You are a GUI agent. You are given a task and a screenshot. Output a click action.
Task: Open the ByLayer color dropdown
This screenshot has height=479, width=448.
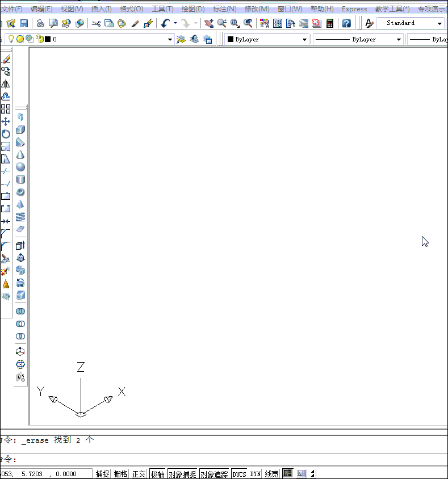(x=304, y=39)
